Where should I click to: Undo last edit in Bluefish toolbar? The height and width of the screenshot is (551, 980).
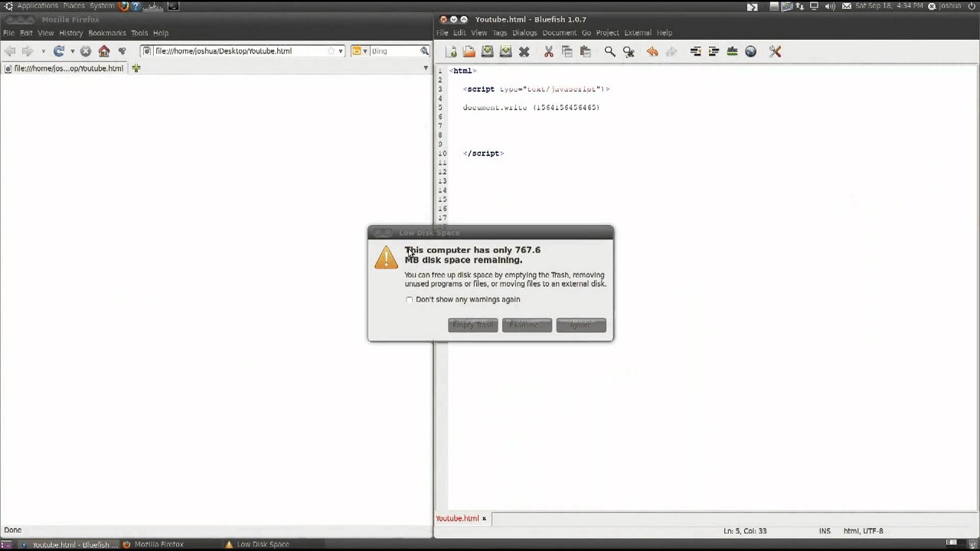point(652,51)
